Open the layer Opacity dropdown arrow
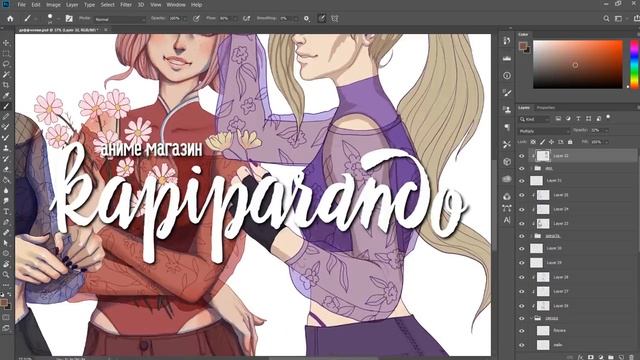Screen dimensions: 640x360 coord(606,131)
